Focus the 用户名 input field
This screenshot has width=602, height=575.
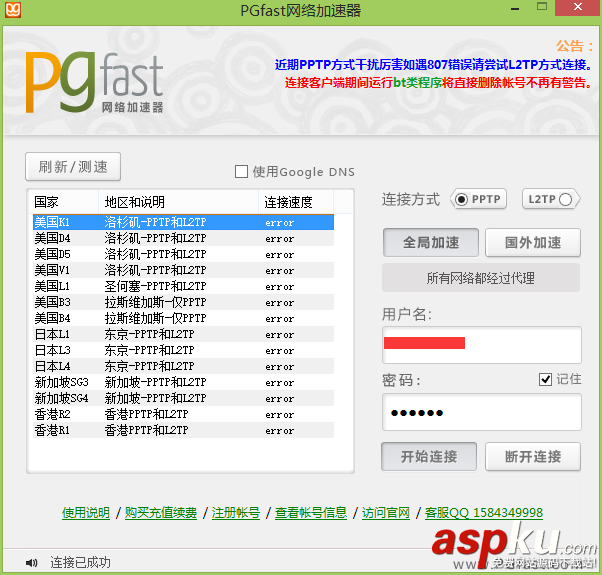(482, 345)
